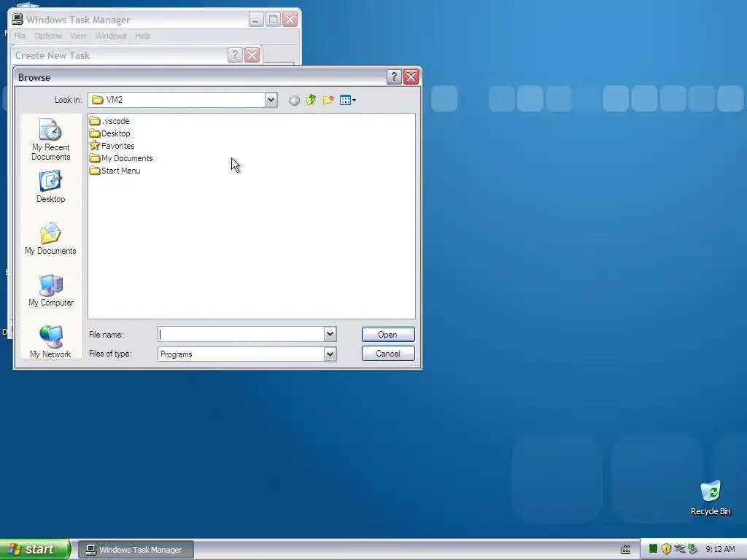Click Safely Remove Hardware tray icon

[693, 549]
